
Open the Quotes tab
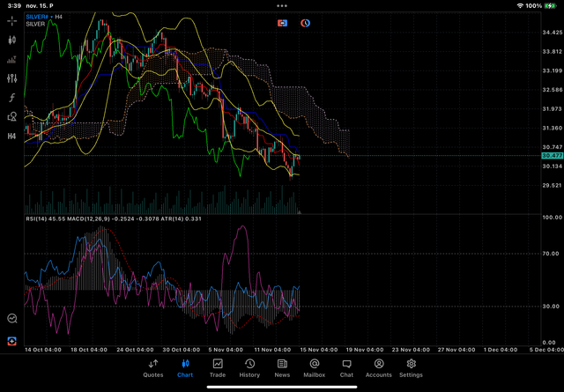[153, 368]
